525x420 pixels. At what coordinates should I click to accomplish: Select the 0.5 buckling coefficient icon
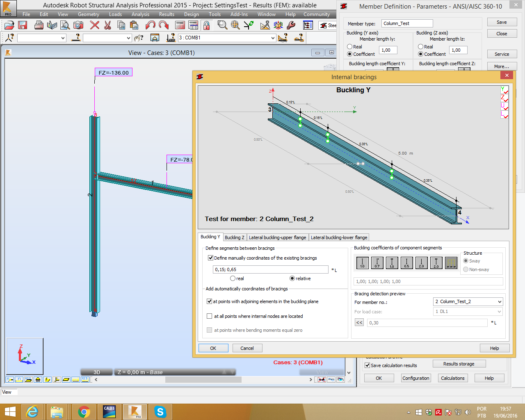tap(406, 263)
